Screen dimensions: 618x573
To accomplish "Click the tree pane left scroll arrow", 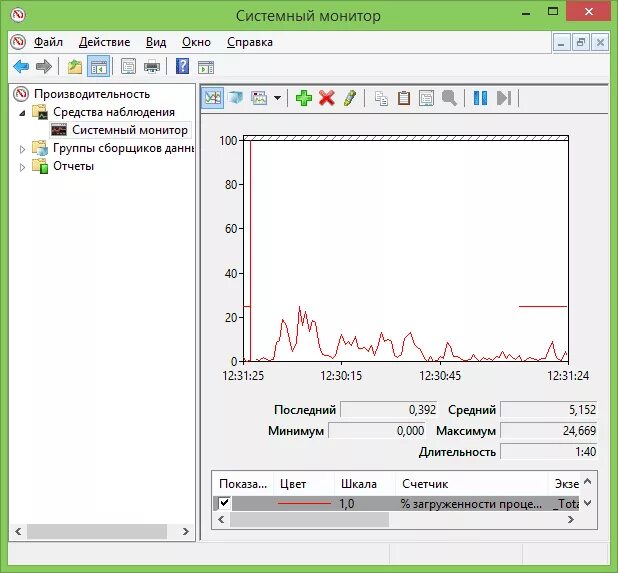I will (x=18, y=531).
